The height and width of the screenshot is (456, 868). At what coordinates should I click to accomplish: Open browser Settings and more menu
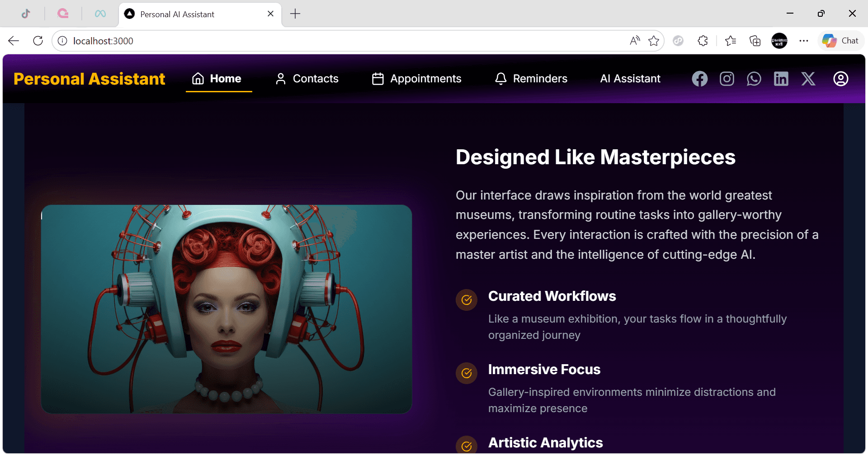click(x=803, y=41)
